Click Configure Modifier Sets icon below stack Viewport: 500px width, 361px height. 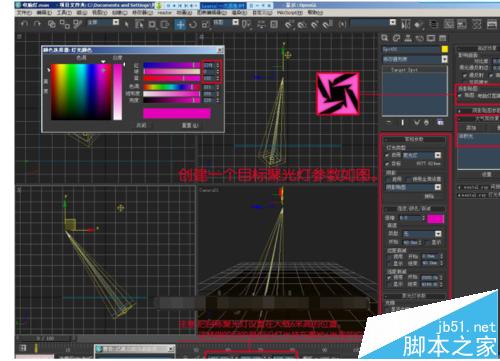(x=440, y=123)
